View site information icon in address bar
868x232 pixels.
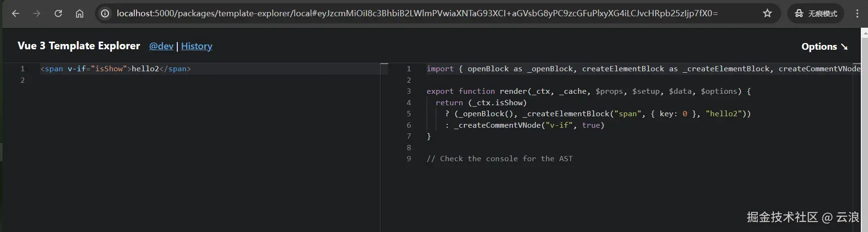(x=105, y=13)
